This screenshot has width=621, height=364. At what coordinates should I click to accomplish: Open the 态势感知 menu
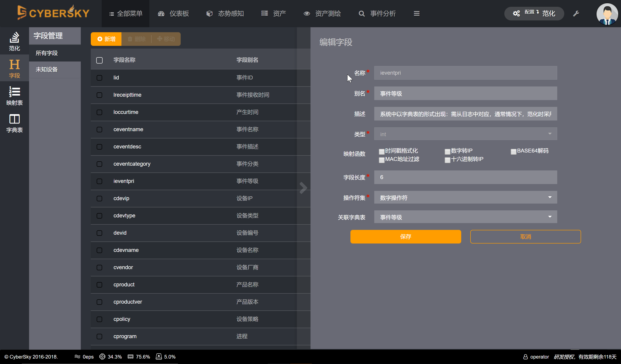pyautogui.click(x=225, y=14)
